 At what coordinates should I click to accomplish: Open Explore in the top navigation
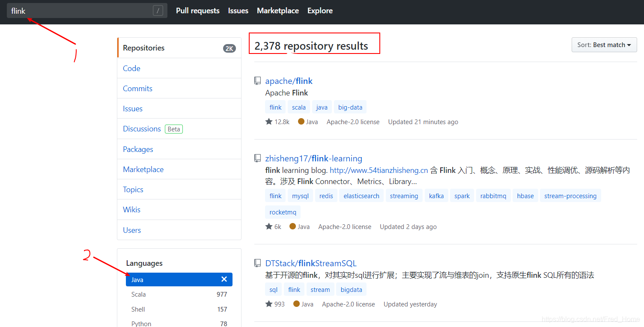coord(320,11)
